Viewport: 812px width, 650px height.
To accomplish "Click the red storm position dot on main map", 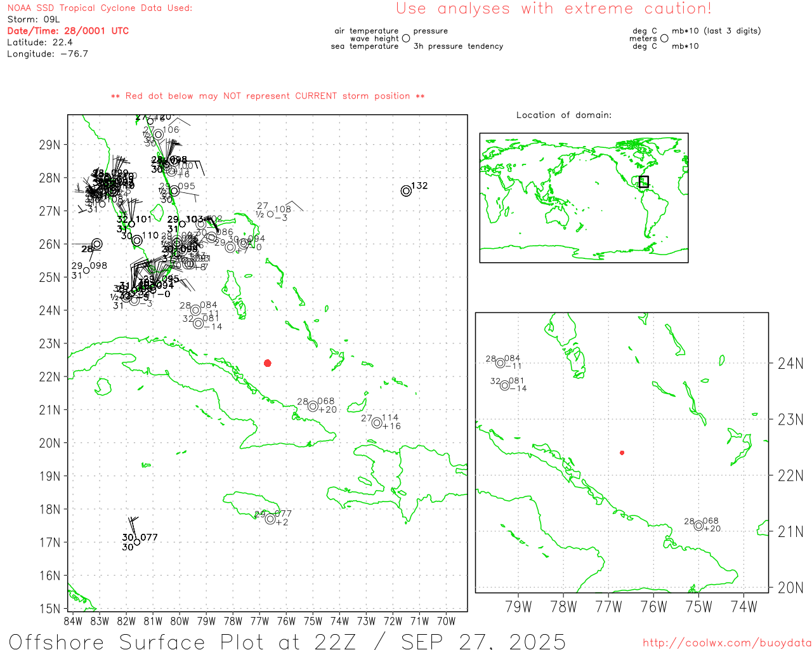I will point(268,363).
